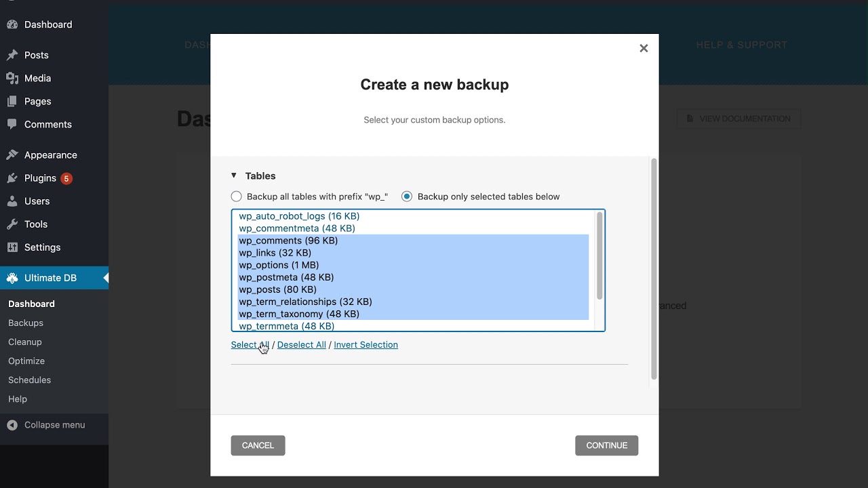Click the Posts pushpin icon
Screen dimensions: 868x488
point(12,55)
